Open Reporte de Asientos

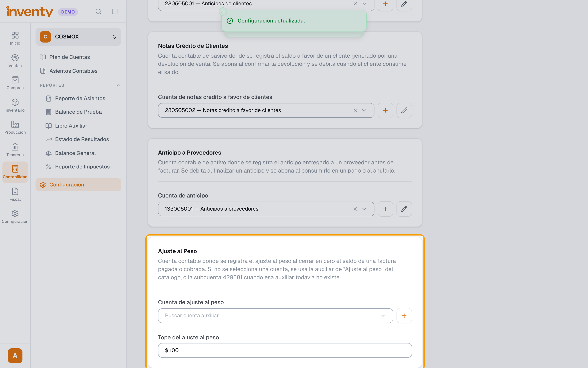[81, 98]
